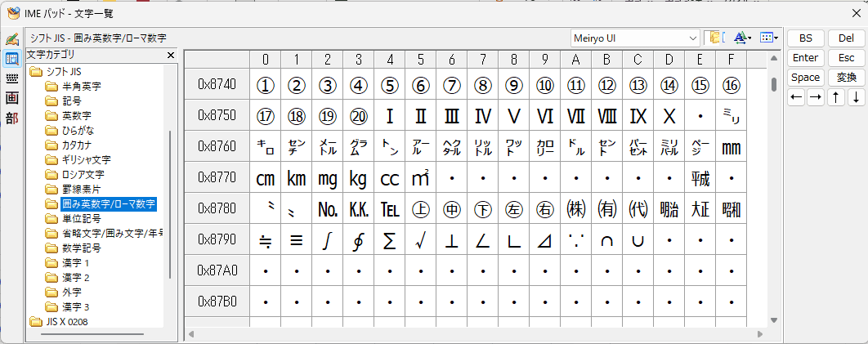This screenshot has width=868, height=344.
Task: Open the Meiryo UI font dropdown
Action: (636, 38)
